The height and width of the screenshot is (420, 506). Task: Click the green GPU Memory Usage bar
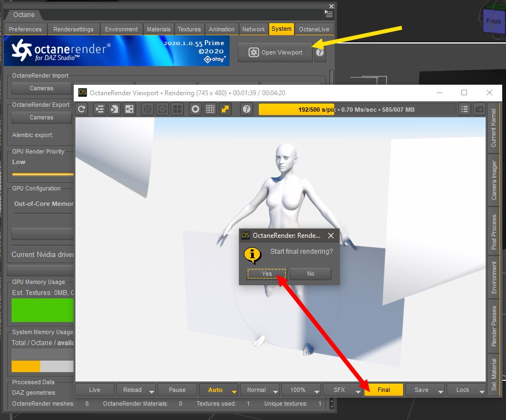click(x=42, y=310)
